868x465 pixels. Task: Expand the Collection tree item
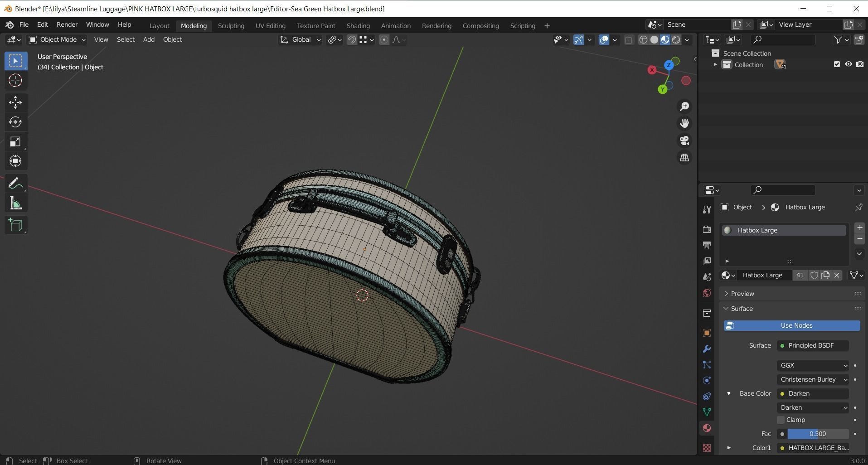[x=715, y=65]
